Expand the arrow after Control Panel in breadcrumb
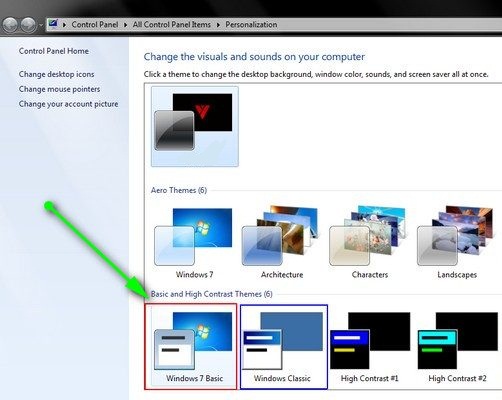Viewport: 502px width, 400px height. tap(125, 25)
